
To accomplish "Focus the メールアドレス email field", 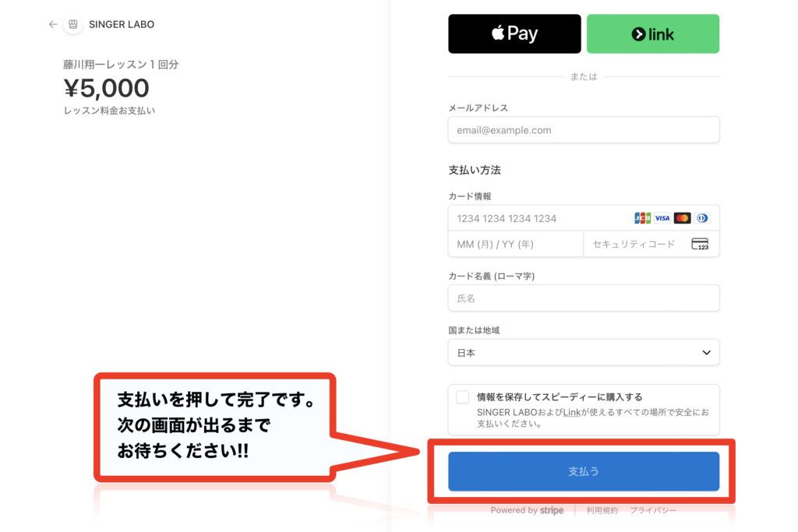I will [x=584, y=130].
